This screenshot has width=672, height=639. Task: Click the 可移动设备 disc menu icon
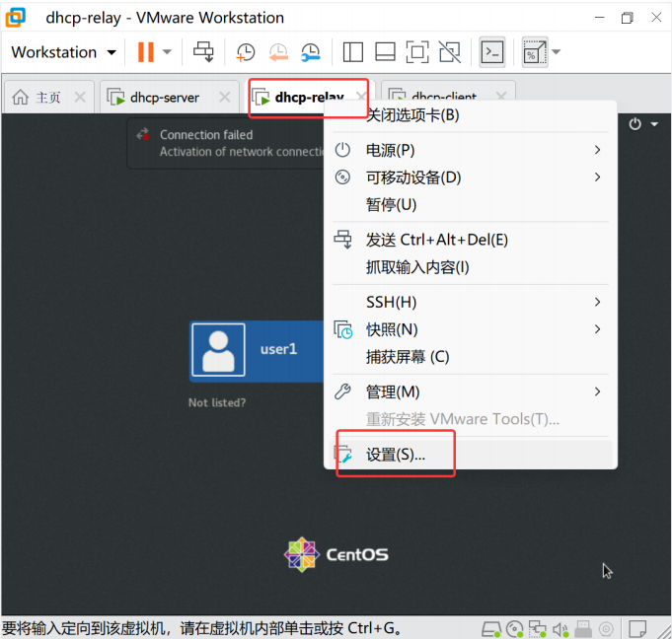point(342,177)
